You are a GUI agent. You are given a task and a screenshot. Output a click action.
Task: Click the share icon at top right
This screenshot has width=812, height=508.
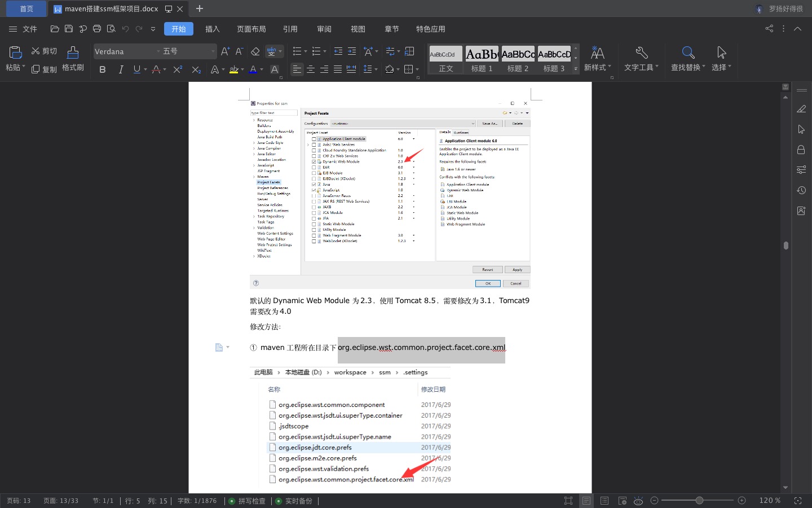coord(769,28)
